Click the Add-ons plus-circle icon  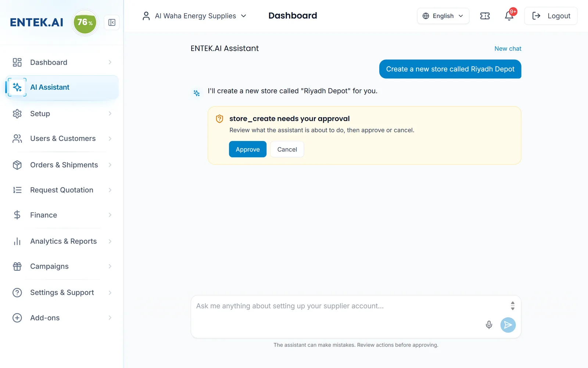click(x=17, y=318)
